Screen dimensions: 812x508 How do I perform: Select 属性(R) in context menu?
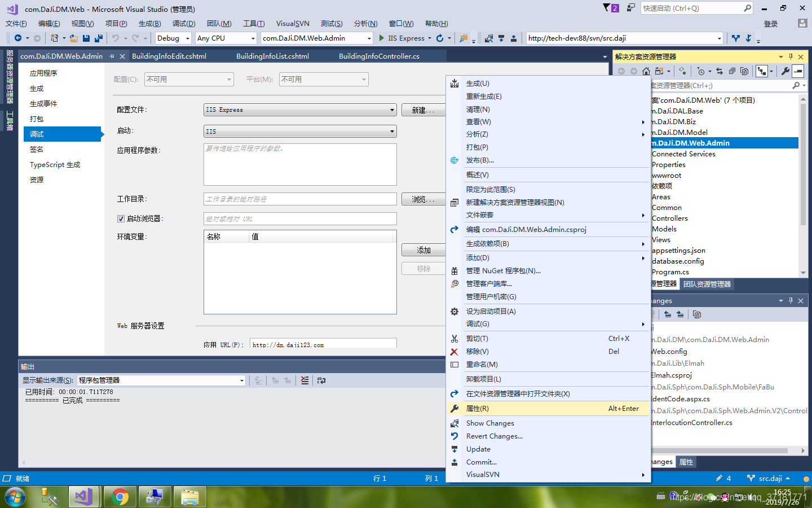pyautogui.click(x=548, y=409)
